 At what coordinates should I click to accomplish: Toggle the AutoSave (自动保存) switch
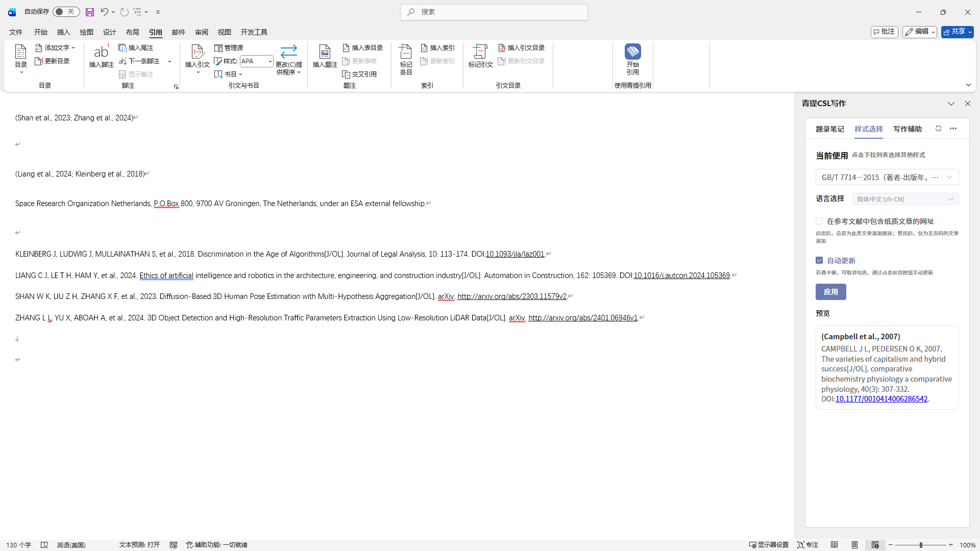[x=66, y=12]
